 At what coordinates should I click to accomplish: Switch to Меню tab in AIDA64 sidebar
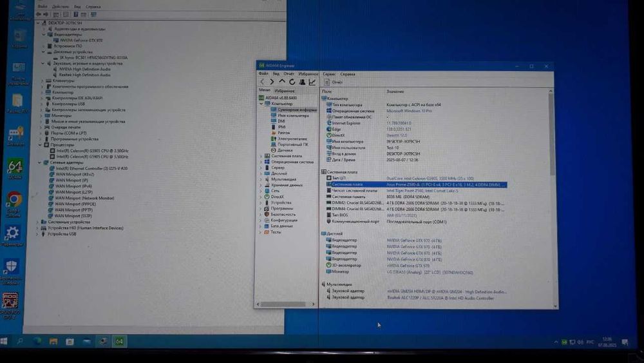[x=265, y=90]
